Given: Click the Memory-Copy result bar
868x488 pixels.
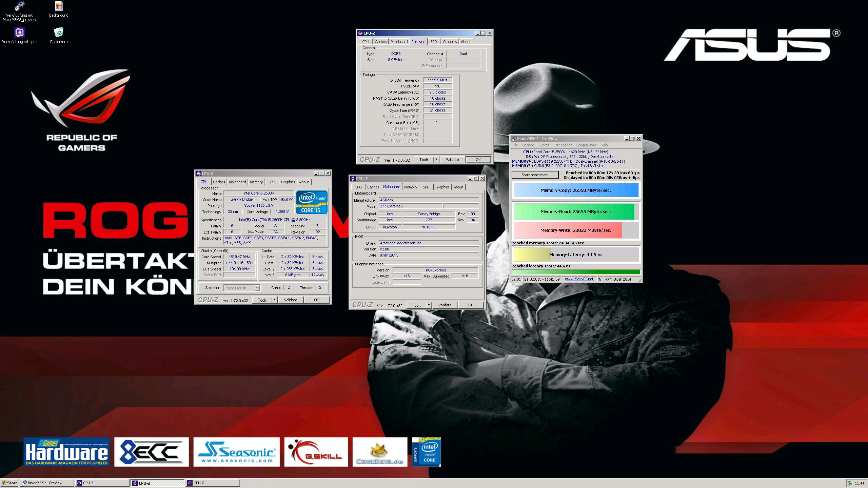Looking at the screenshot, I should tap(576, 190).
